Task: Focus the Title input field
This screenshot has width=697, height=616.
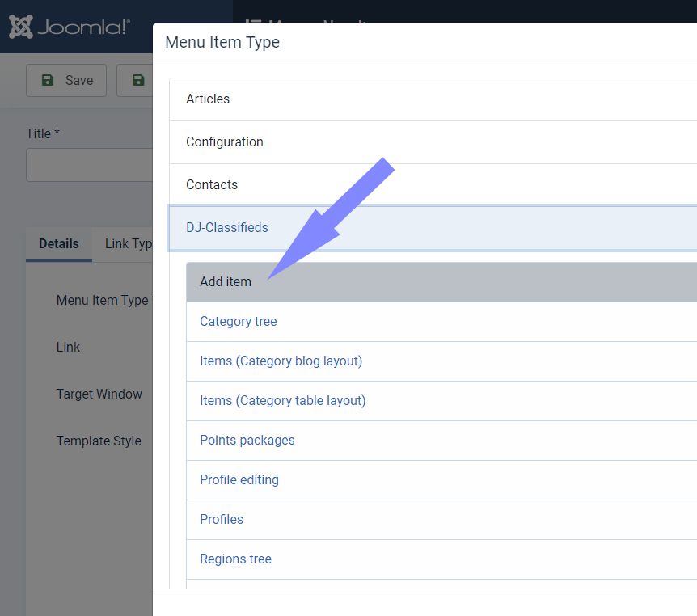Action: pyautogui.click(x=89, y=165)
